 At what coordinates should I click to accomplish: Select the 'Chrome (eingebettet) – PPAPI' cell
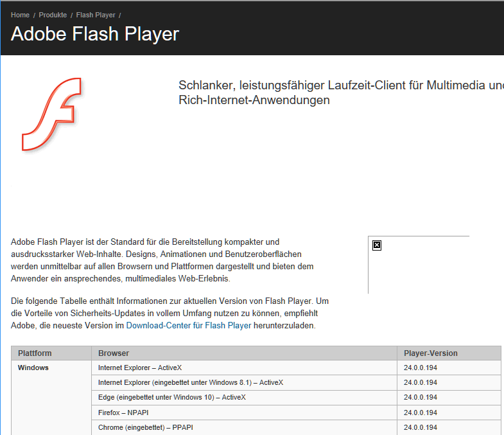244,427
